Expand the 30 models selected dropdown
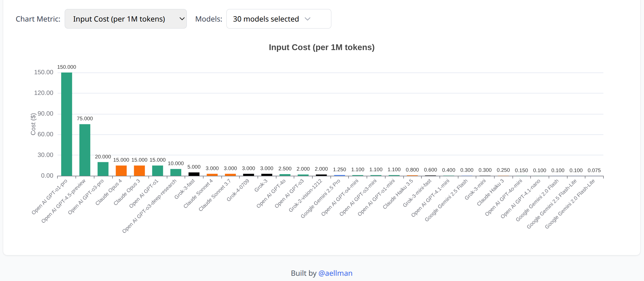This screenshot has width=644, height=281. [x=279, y=19]
